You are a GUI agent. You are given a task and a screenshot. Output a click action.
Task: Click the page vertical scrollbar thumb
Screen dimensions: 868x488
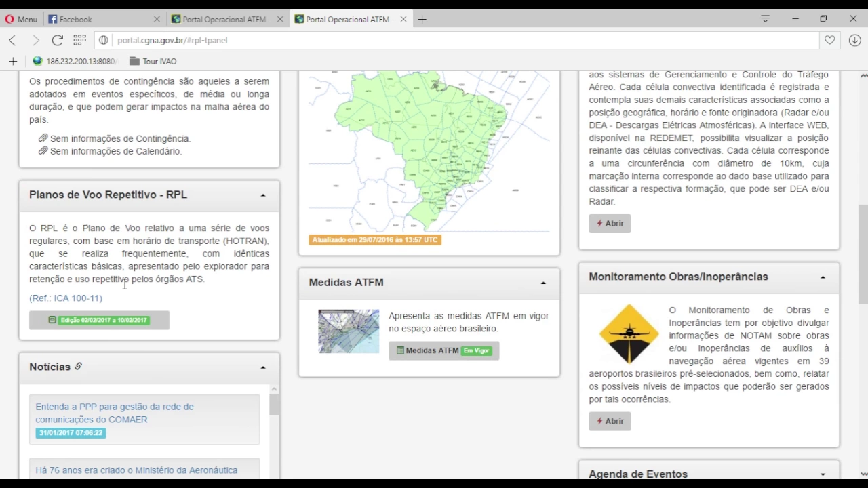(863, 253)
